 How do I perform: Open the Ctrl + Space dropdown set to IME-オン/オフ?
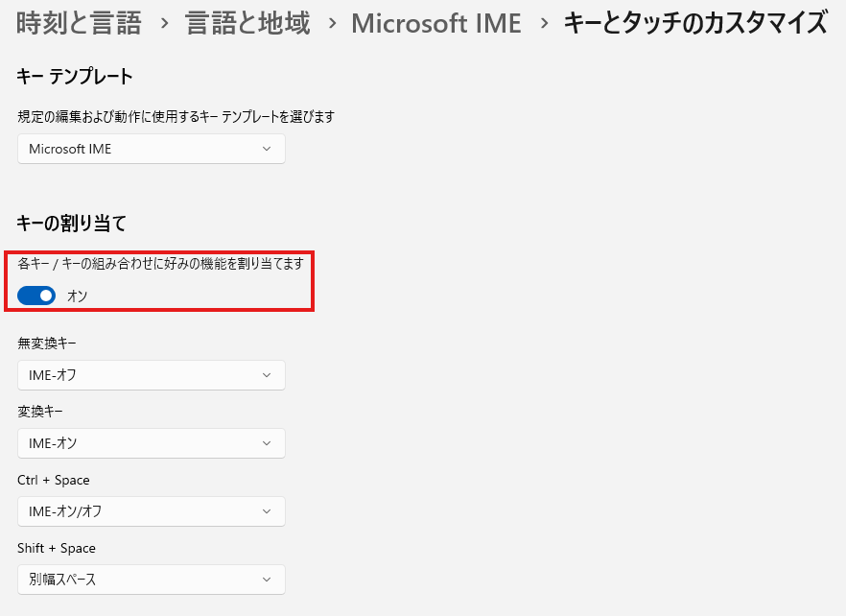point(151,511)
